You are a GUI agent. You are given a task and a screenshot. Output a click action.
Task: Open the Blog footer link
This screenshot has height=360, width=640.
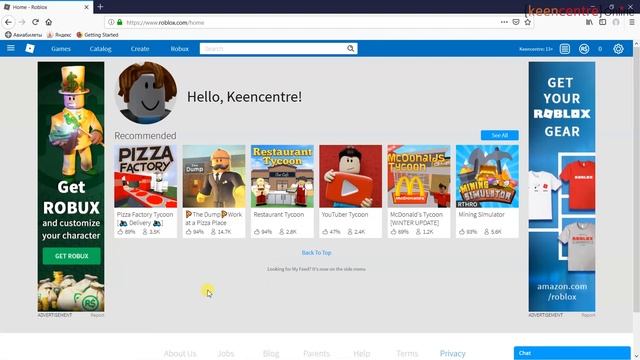(x=271, y=353)
